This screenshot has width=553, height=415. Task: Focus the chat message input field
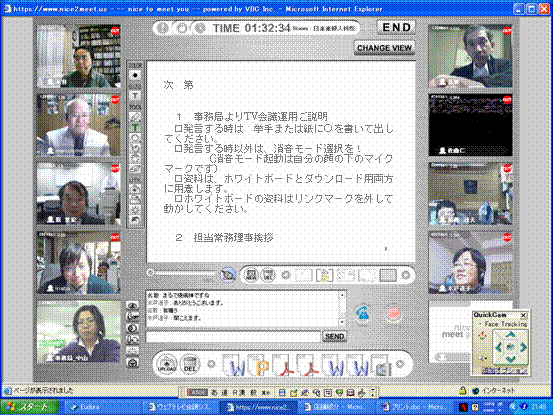(x=233, y=336)
